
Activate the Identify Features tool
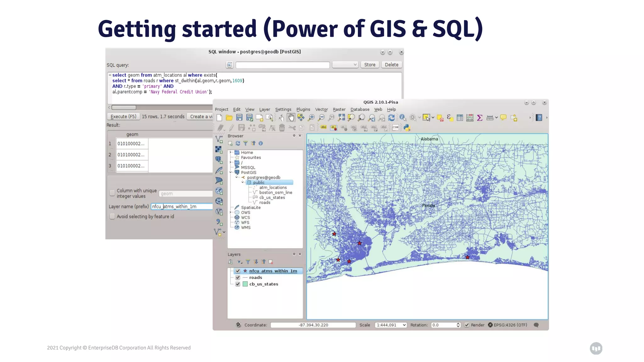402,118
